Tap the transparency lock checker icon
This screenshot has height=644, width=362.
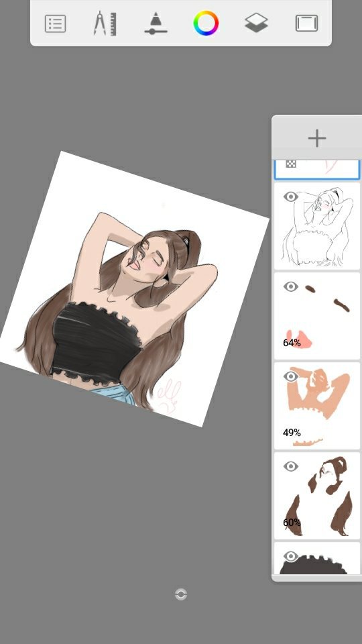pos(291,164)
